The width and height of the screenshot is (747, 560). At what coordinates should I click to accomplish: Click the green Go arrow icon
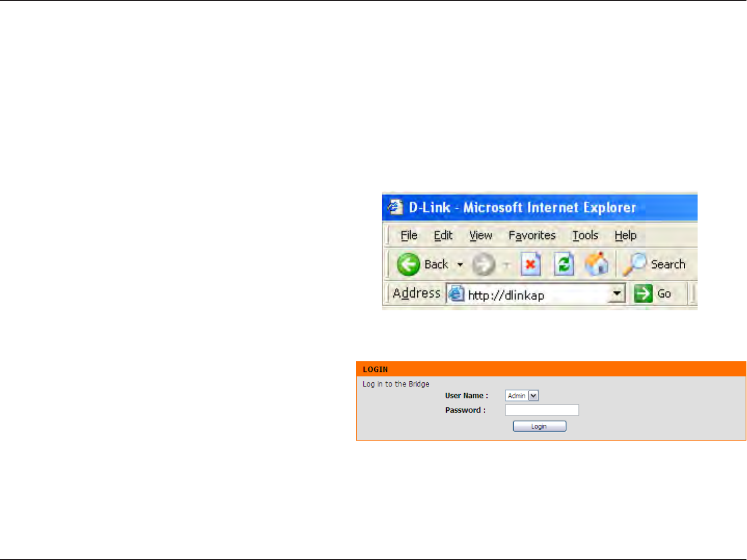(x=643, y=294)
